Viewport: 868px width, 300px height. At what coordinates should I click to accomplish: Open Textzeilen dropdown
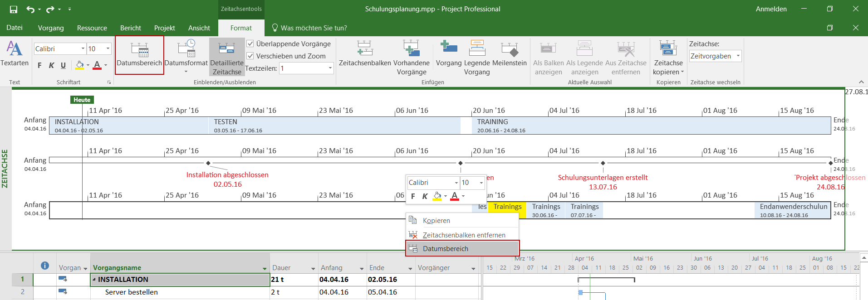click(x=330, y=68)
